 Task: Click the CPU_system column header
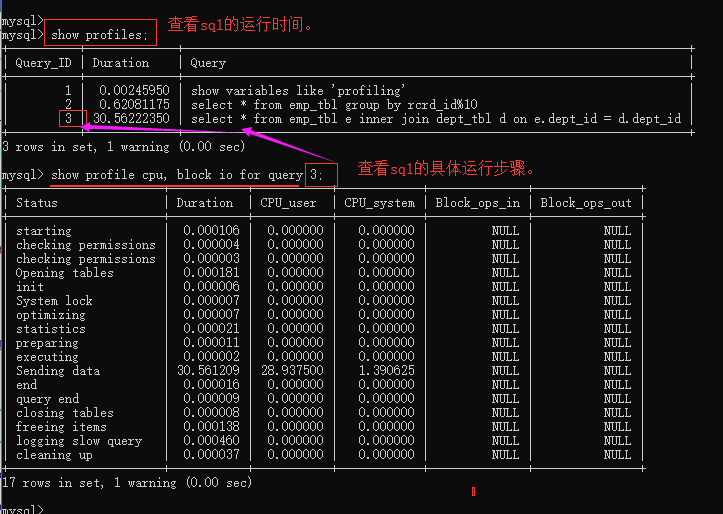tap(379, 203)
